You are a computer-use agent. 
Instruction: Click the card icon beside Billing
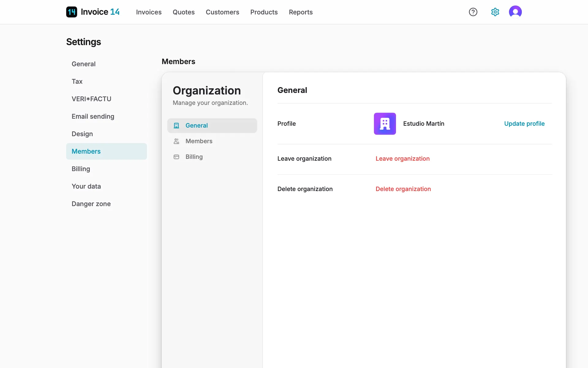coord(176,157)
